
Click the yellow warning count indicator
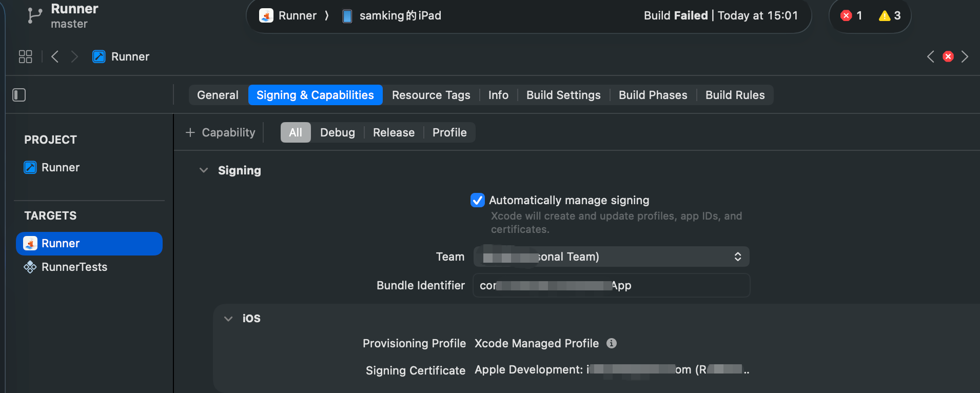890,16
